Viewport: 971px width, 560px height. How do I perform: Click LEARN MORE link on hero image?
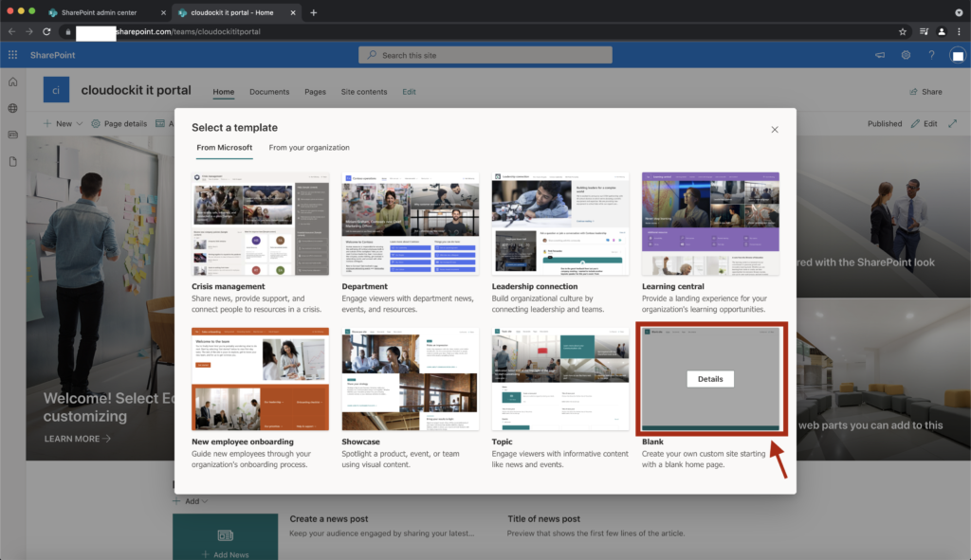click(x=78, y=439)
